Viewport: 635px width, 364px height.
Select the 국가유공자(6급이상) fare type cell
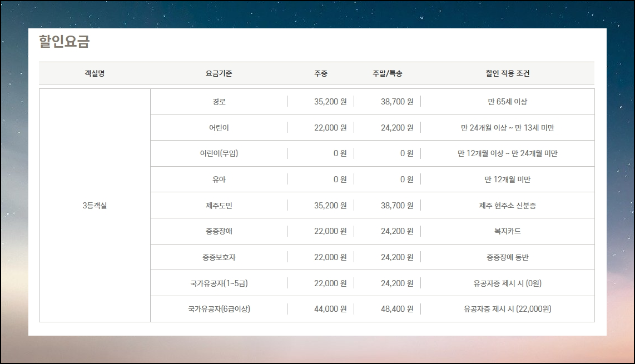coord(219,309)
